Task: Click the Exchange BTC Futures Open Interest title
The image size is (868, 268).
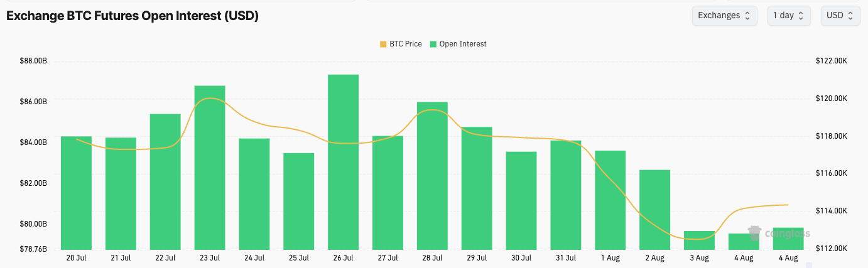Action: [133, 16]
